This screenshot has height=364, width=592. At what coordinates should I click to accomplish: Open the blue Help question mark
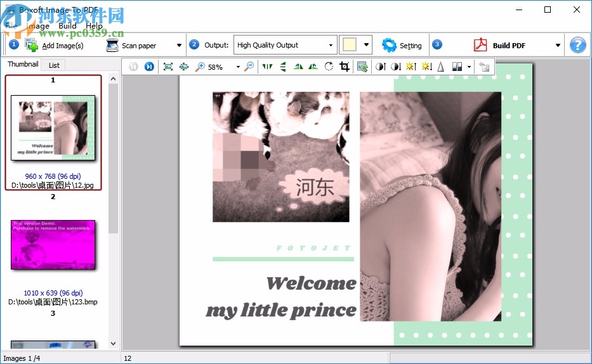577,45
